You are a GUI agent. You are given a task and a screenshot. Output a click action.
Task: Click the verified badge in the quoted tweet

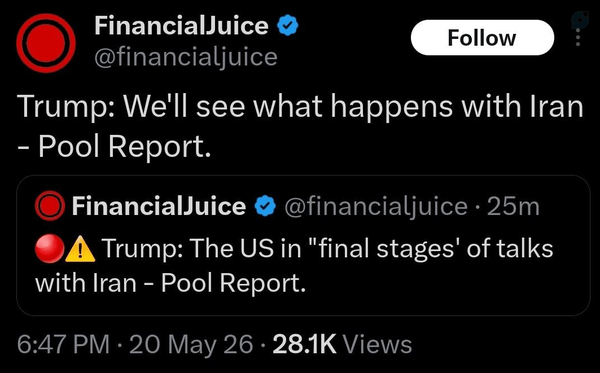pos(265,206)
